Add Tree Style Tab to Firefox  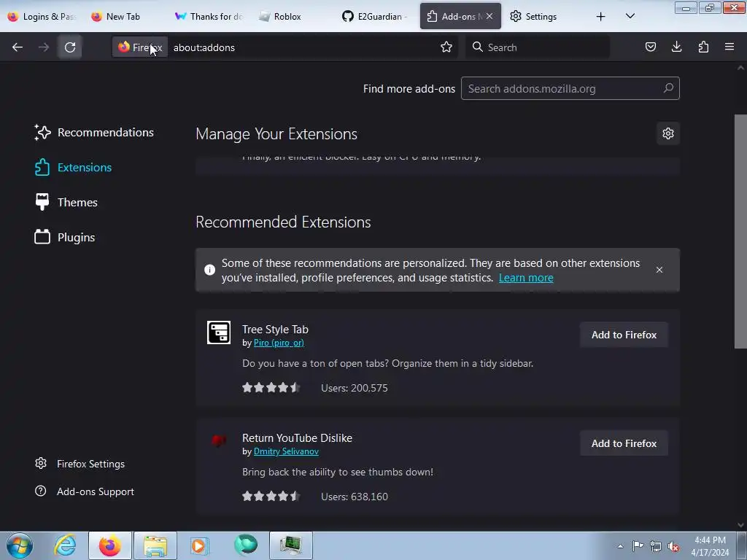pyautogui.click(x=624, y=335)
